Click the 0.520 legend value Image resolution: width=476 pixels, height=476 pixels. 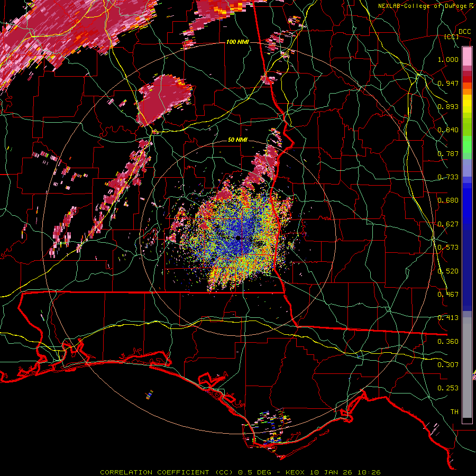click(x=448, y=271)
